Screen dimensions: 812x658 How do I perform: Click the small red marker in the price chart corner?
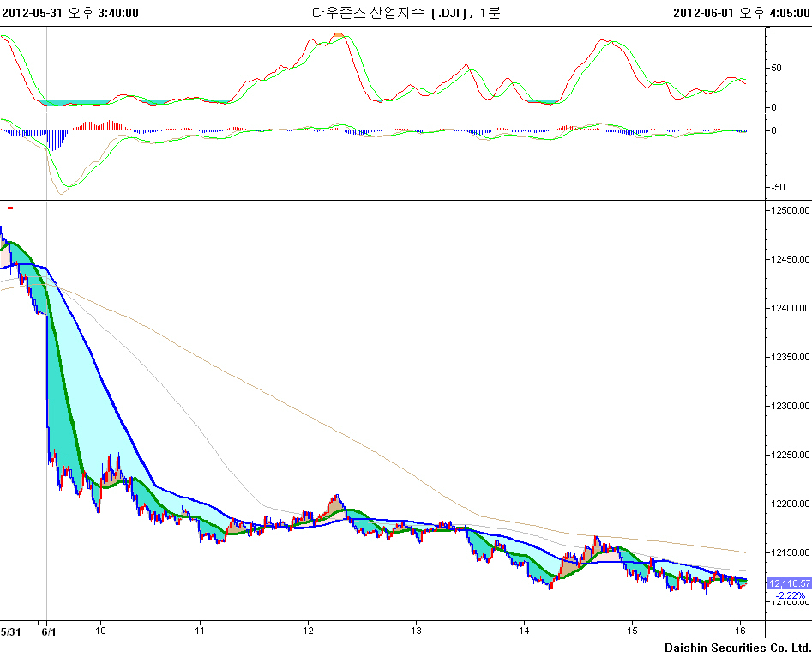click(10, 208)
